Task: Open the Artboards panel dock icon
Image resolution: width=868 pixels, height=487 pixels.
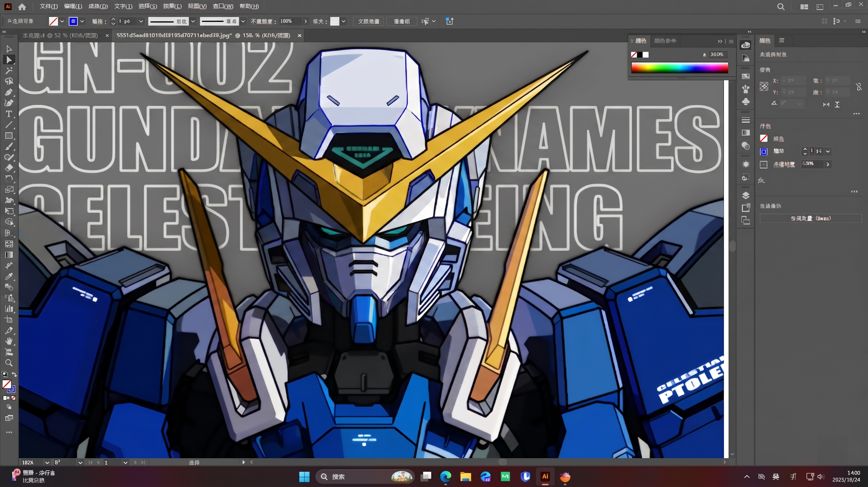Action: [746, 221]
